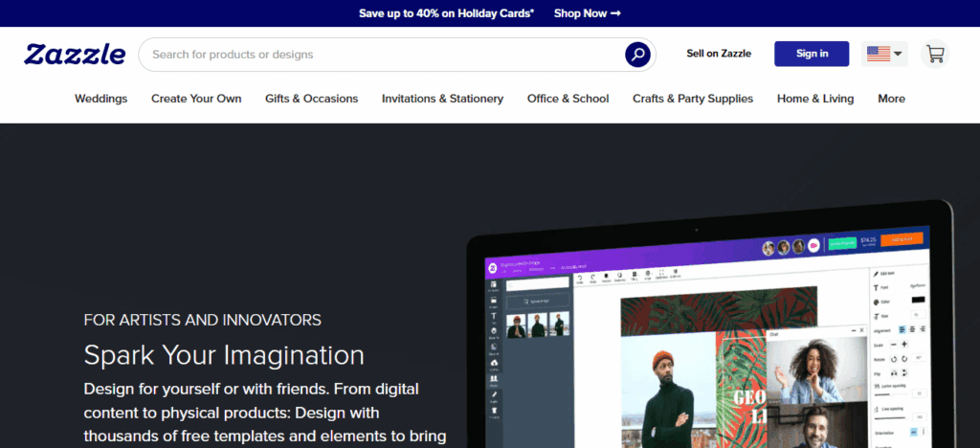Go to Invitations & Stationery
The height and width of the screenshot is (448, 980).
click(442, 99)
